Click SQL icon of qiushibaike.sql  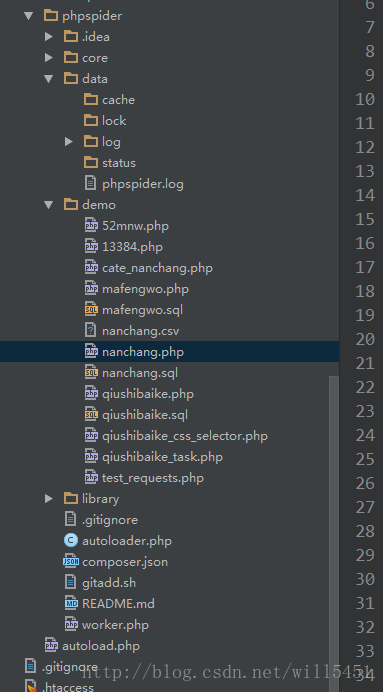(x=91, y=415)
